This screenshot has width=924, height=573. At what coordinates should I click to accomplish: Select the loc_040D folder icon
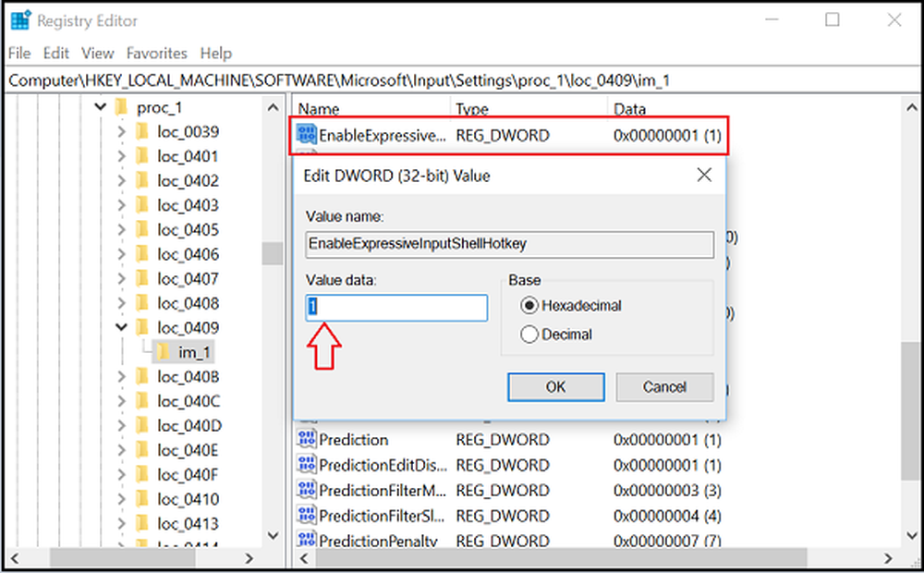tap(142, 425)
